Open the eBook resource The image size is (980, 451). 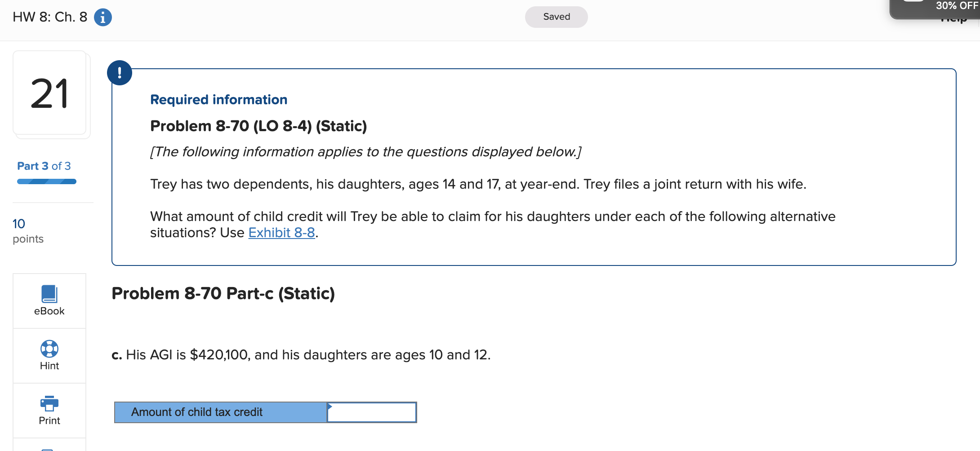tap(49, 300)
